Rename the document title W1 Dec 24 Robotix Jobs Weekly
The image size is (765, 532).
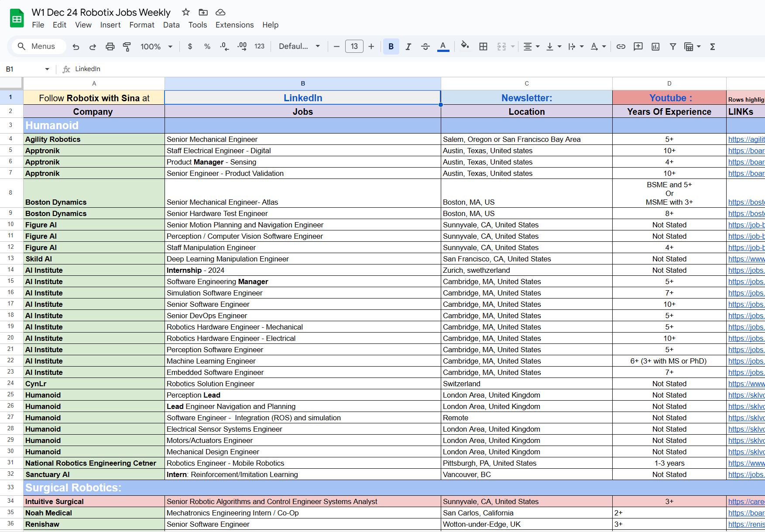coord(101,12)
